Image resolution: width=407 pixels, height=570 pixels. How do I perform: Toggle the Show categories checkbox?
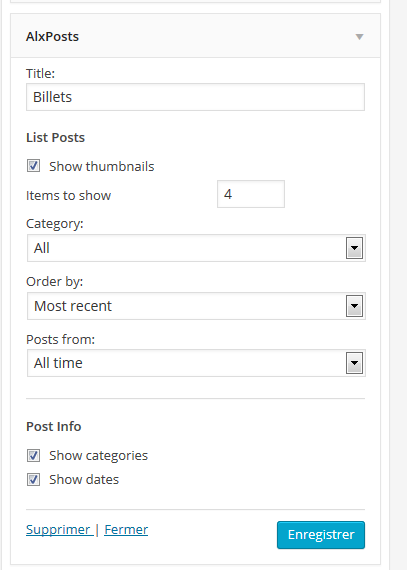pyautogui.click(x=33, y=455)
